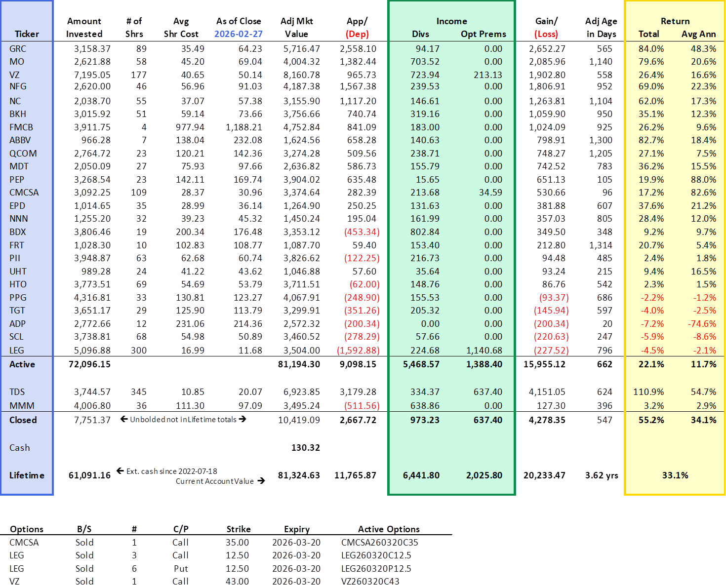
Task: Click the Amount Invested column header
Action: (84, 28)
